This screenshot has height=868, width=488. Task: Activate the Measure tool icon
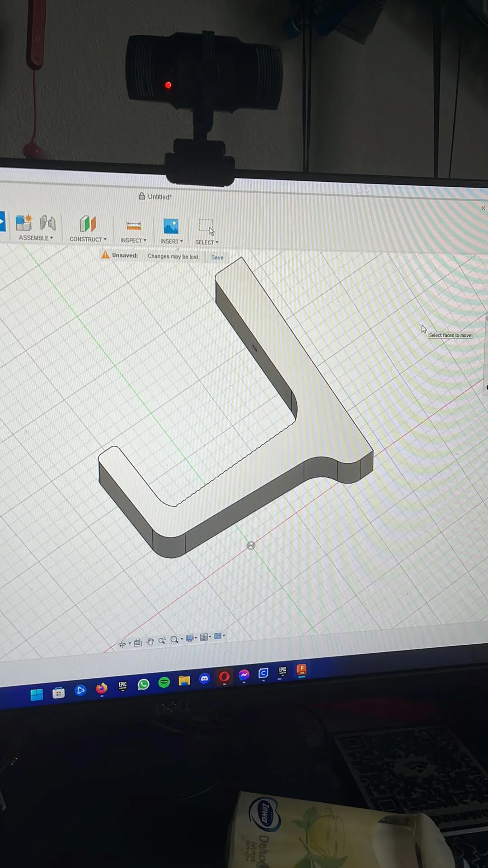tap(134, 225)
